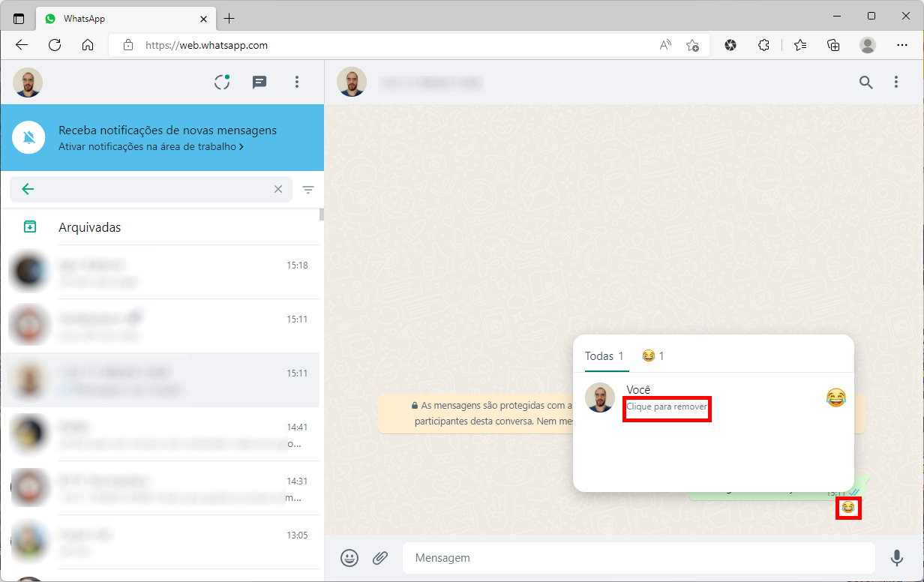
Task: Open the chat timed 13:05
Action: point(160,542)
